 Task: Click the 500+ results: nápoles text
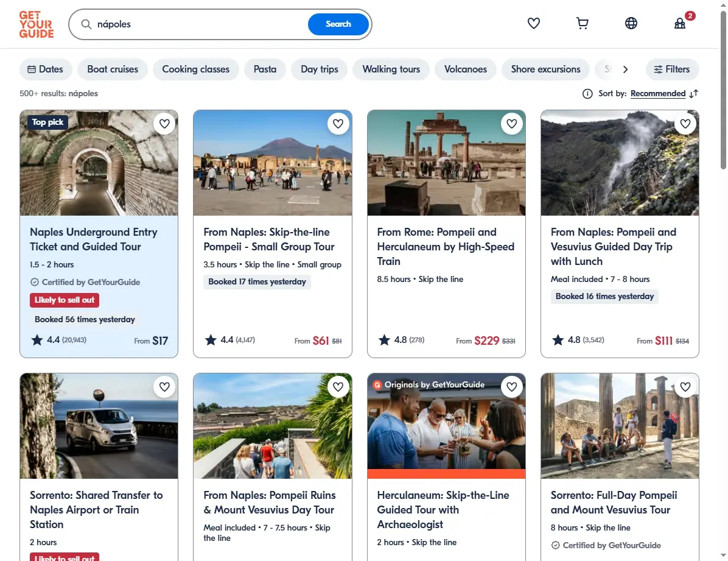coord(58,93)
